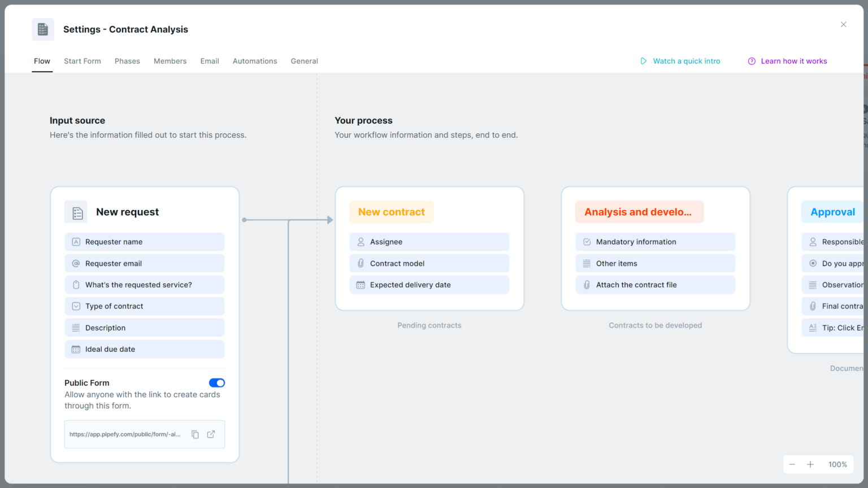Click the zoom out minus icon
Screen dimensions: 868x488
(x=792, y=464)
